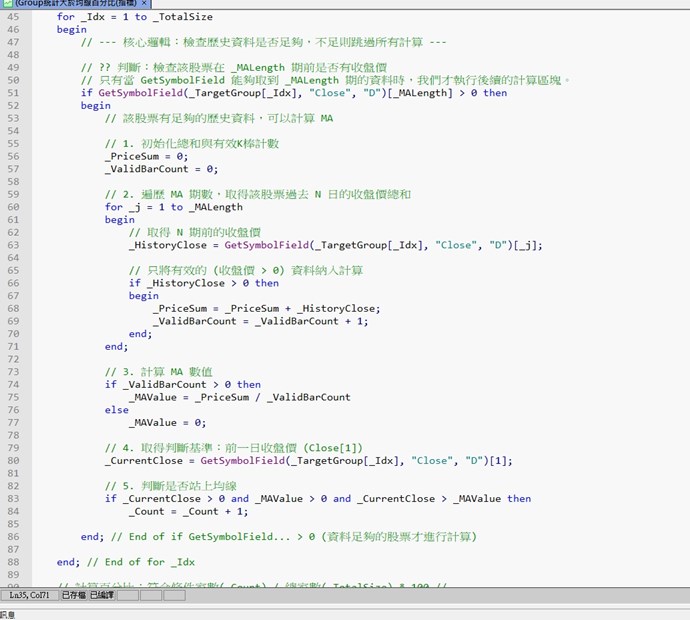Screen dimensions: 690x620
Task: Click line number 86 in the gutter
Action: point(13,537)
